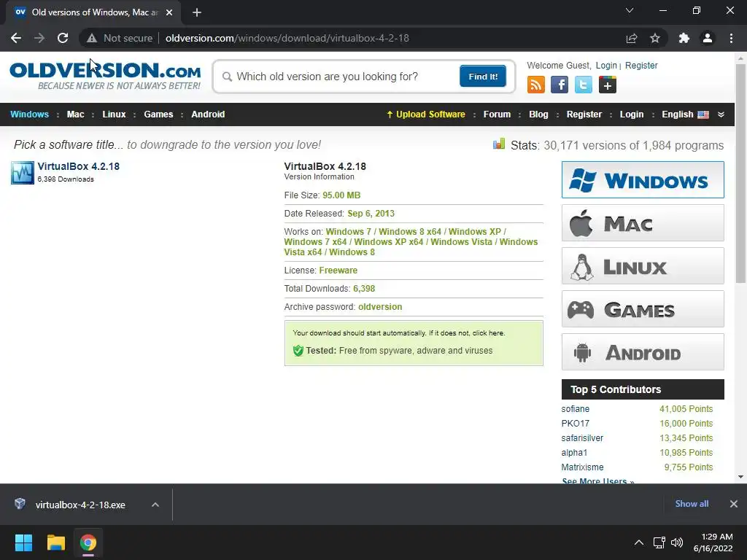
Task: Open the taskbar clock and date
Action: [713, 542]
